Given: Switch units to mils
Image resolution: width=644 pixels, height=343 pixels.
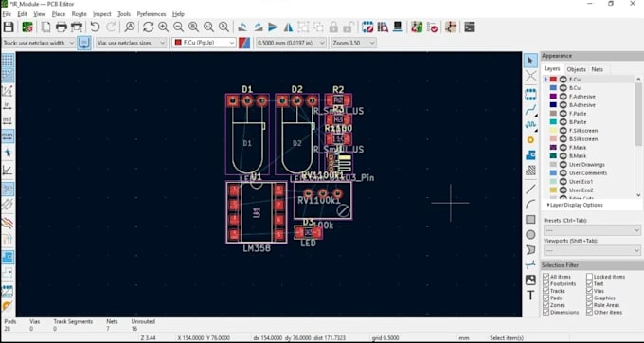Looking at the screenshot, I should point(8,120).
